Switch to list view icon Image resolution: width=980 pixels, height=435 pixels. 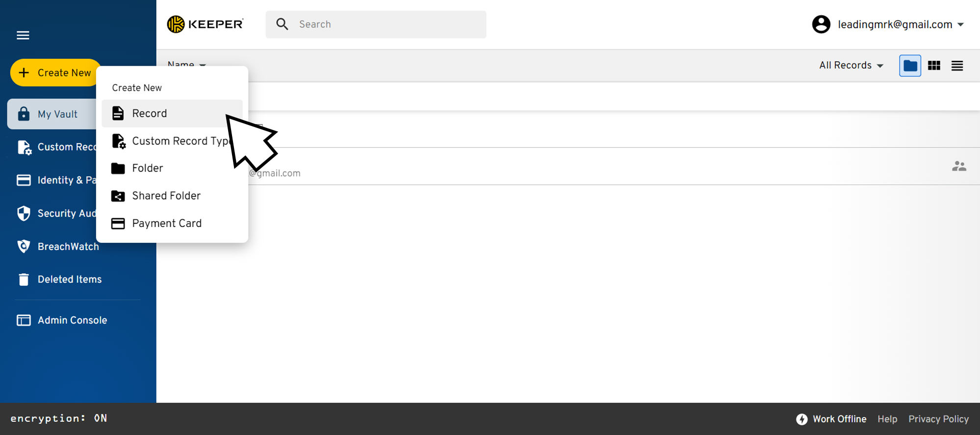[957, 66]
